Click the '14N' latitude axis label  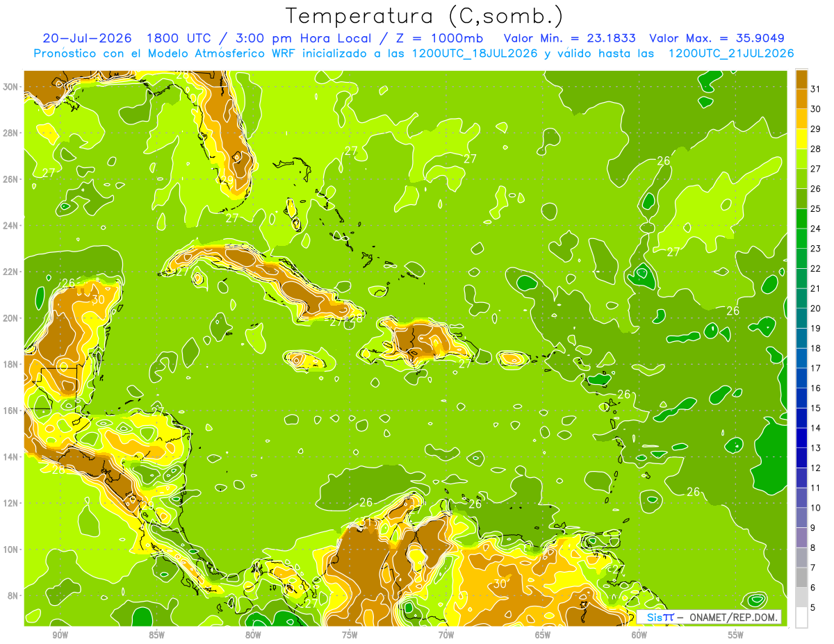11,456
